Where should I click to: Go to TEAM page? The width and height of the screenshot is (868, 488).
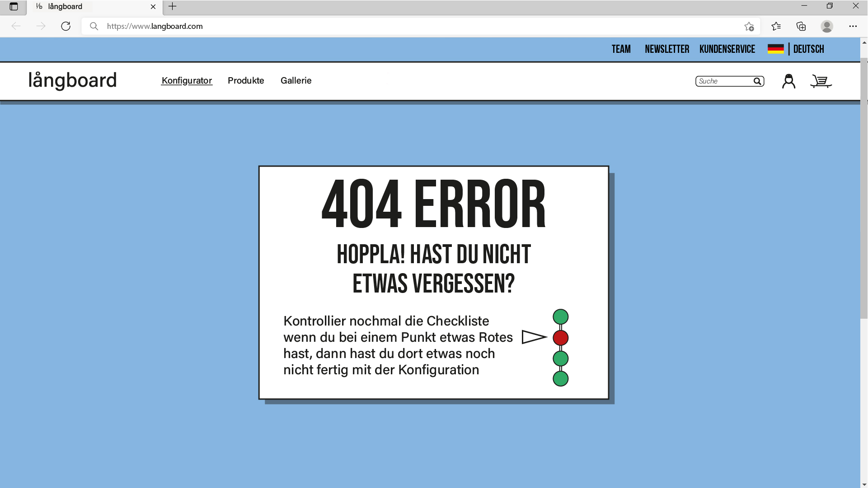[621, 49]
